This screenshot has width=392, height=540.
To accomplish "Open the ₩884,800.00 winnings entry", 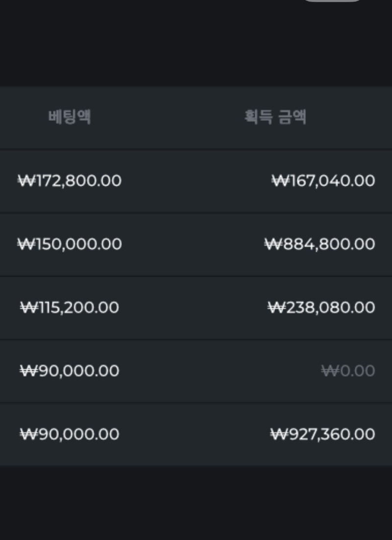I will [320, 244].
